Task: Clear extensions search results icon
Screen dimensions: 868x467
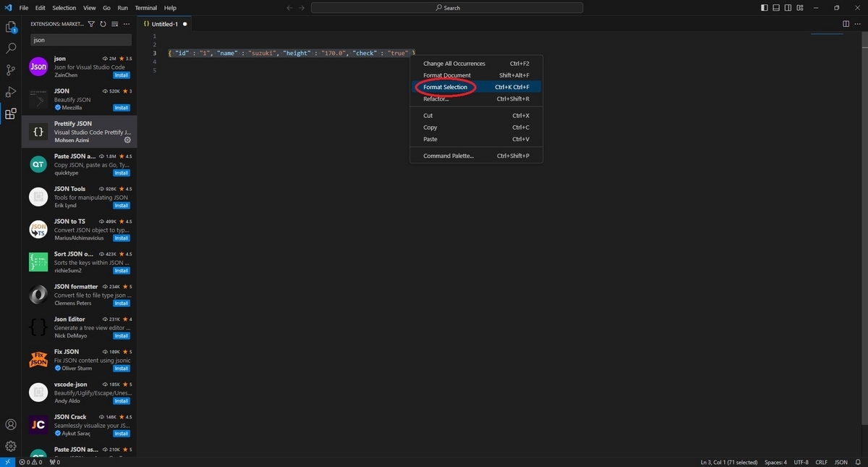Action: pos(114,24)
